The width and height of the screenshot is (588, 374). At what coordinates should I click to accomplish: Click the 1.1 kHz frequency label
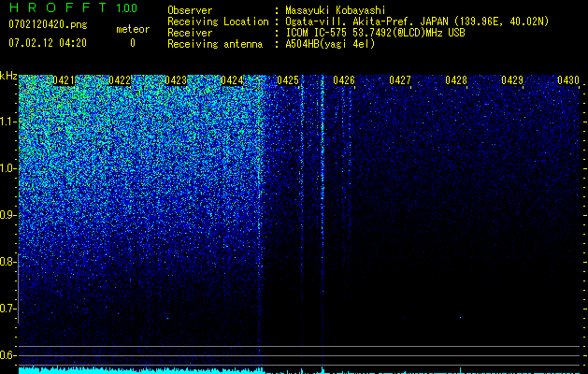(7, 122)
